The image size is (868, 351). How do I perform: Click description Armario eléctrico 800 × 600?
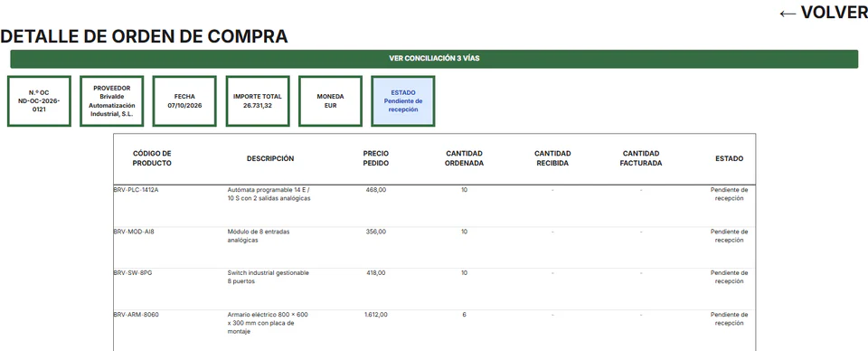268,323
